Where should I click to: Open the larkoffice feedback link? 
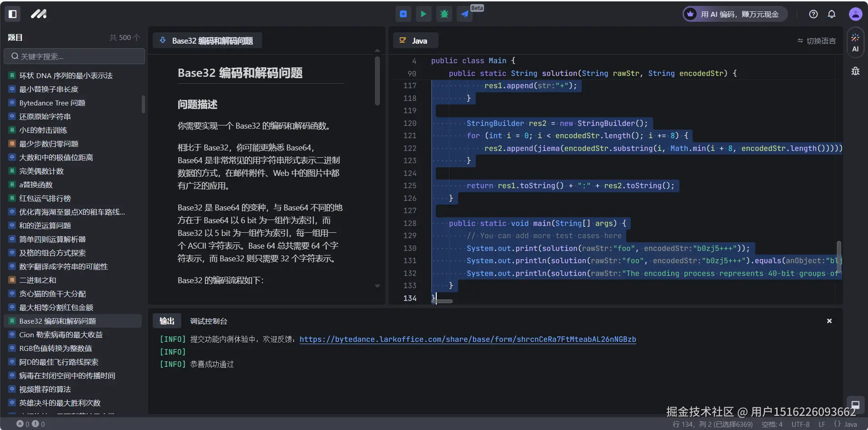[x=468, y=339]
